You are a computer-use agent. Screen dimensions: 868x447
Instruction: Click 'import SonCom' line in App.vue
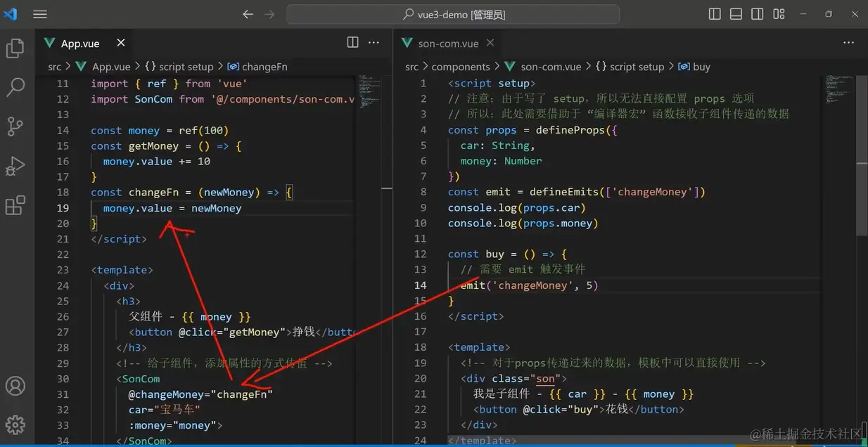click(223, 99)
